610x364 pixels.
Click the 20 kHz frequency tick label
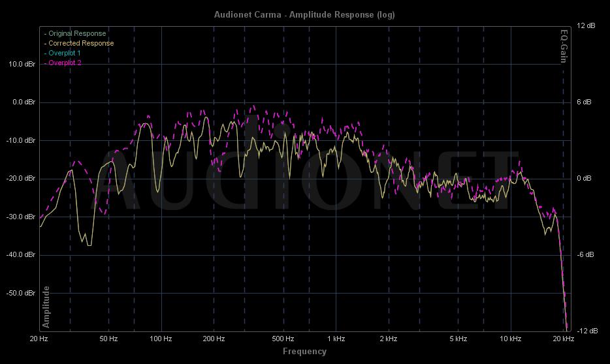pos(563,339)
